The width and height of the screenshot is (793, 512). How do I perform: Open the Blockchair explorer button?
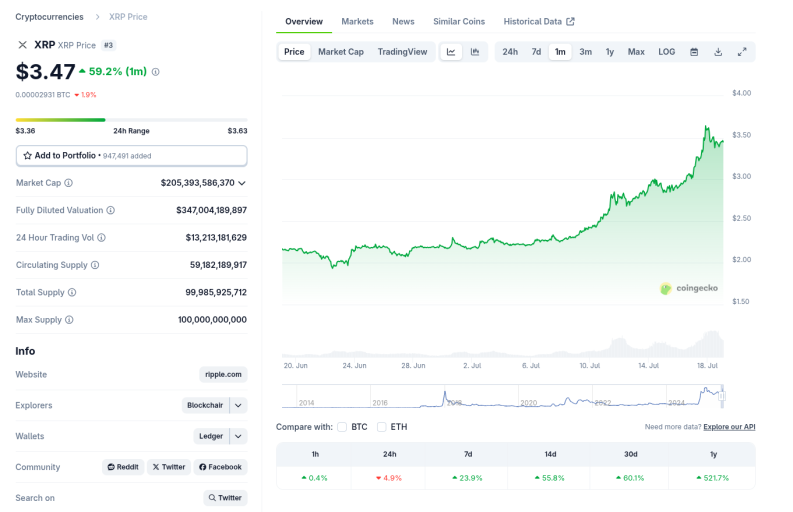(x=205, y=405)
